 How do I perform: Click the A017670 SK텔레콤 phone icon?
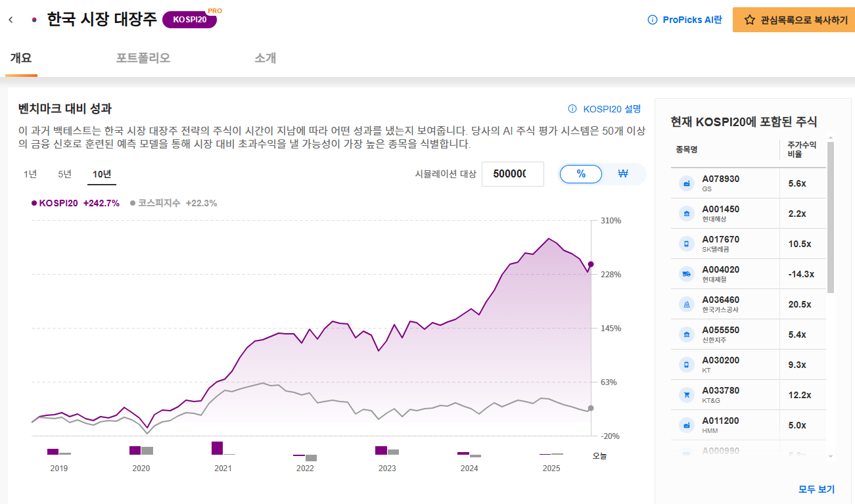click(687, 244)
